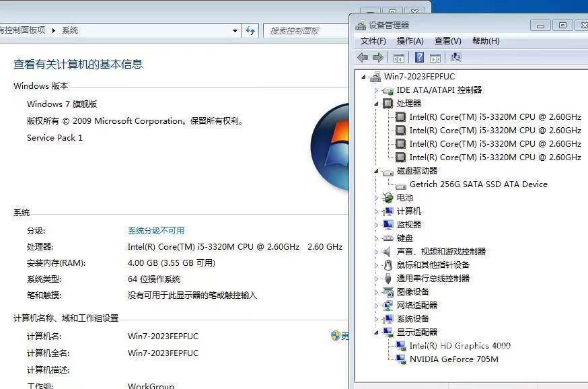588x389 pixels.
Task: Expand the IDE ATA/ATAPI 控制器 node
Action: click(376, 90)
